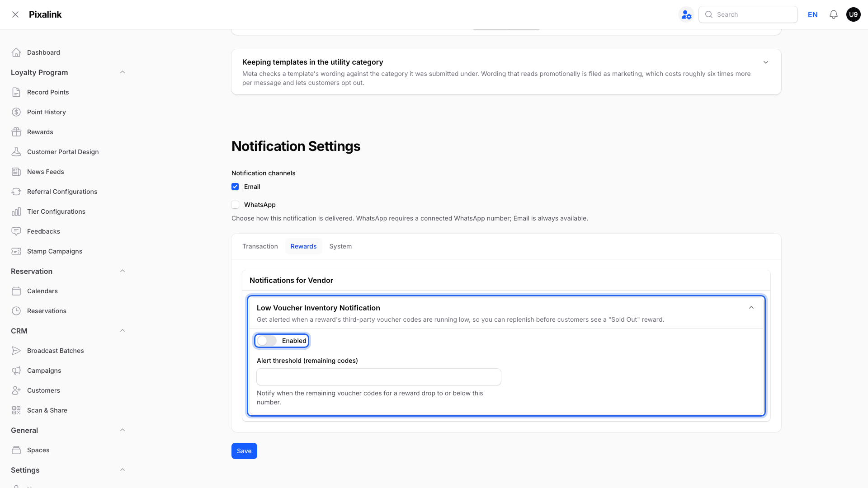Click the Save button

tap(244, 451)
